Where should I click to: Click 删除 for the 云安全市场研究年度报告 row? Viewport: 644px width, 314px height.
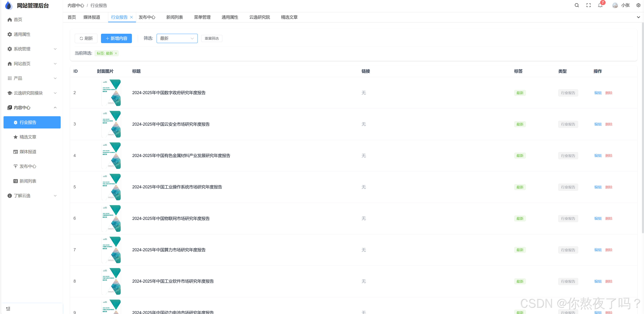coord(609,124)
